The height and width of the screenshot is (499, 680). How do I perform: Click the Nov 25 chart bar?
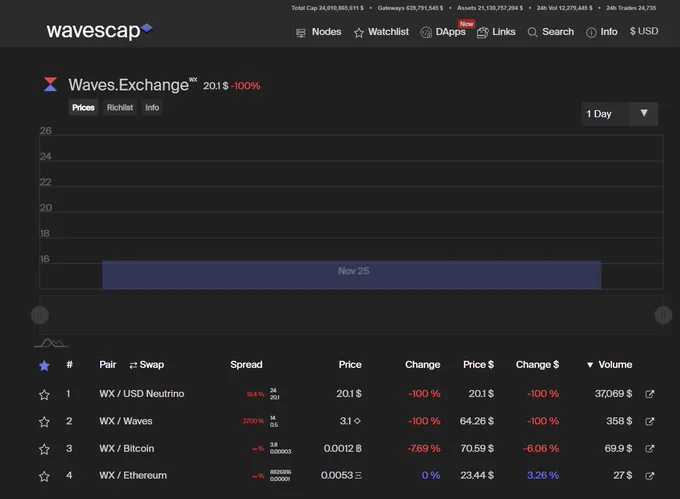point(352,275)
